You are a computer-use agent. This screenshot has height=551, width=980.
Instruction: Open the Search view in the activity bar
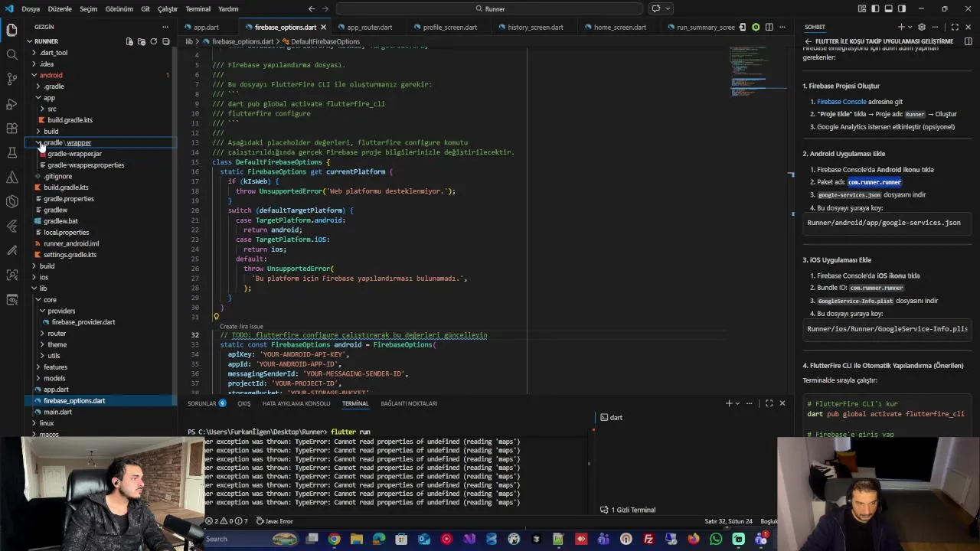tap(11, 55)
